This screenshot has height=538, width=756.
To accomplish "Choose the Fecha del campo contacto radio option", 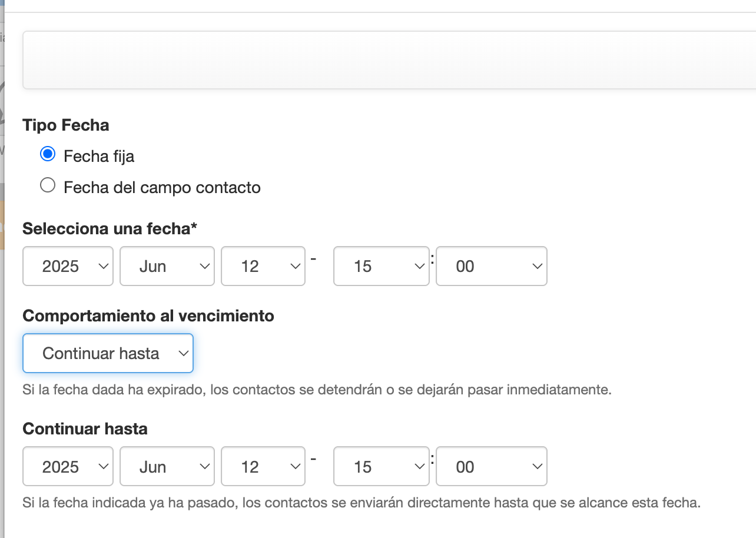I will click(48, 186).
